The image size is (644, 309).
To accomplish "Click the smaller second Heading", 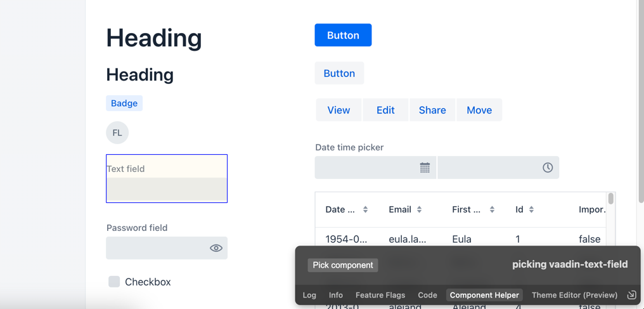I will [x=139, y=75].
